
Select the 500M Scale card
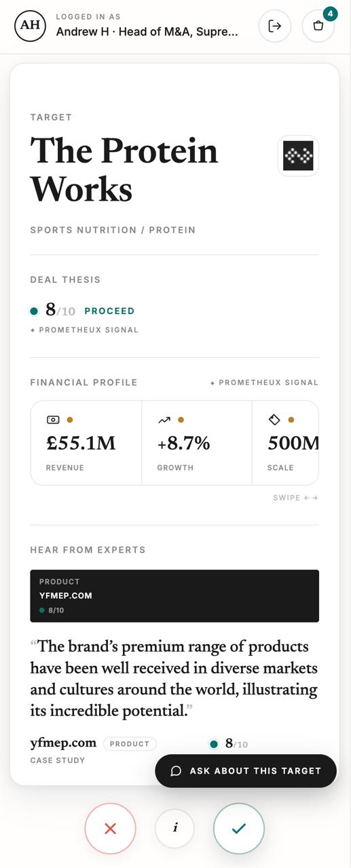(x=285, y=443)
